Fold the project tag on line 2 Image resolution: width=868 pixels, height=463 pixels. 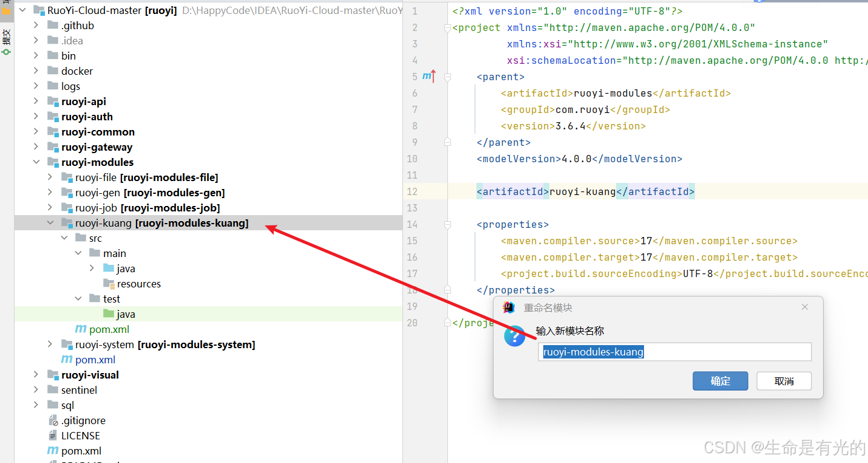[447, 28]
